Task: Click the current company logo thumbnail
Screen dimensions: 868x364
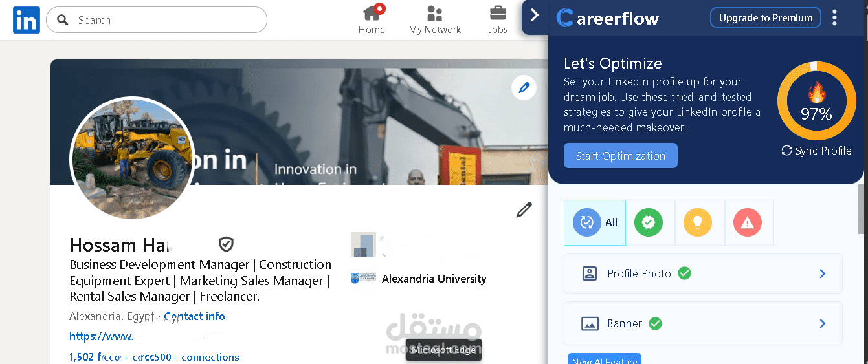Action: point(363,244)
